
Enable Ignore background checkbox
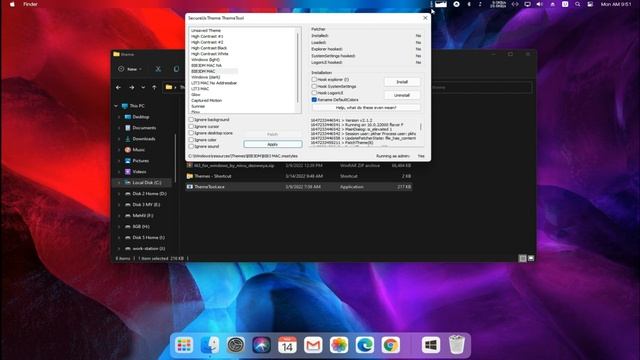(191, 120)
